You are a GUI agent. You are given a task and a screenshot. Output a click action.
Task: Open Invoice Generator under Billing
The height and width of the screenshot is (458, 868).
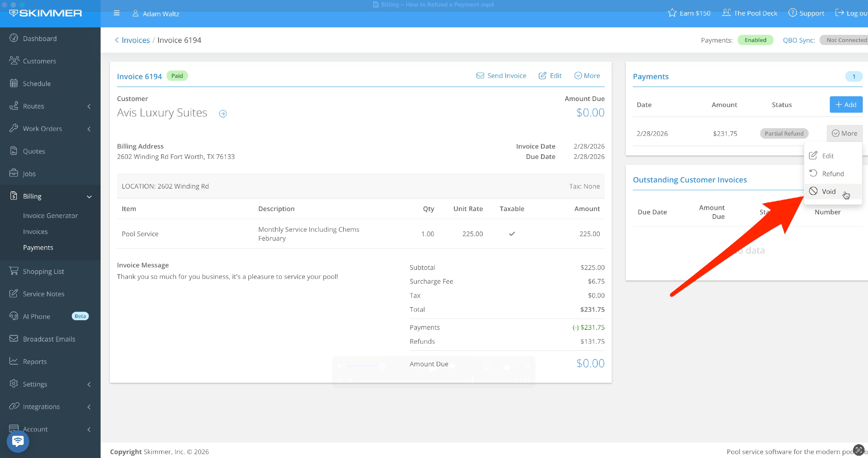pyautogui.click(x=50, y=215)
